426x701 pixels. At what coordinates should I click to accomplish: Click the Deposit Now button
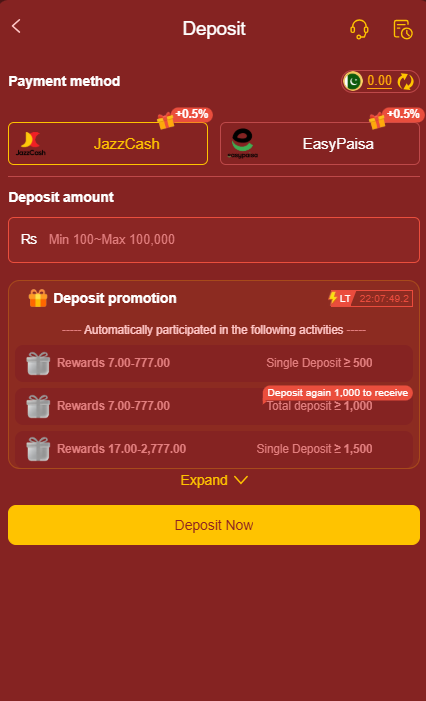pos(214,525)
